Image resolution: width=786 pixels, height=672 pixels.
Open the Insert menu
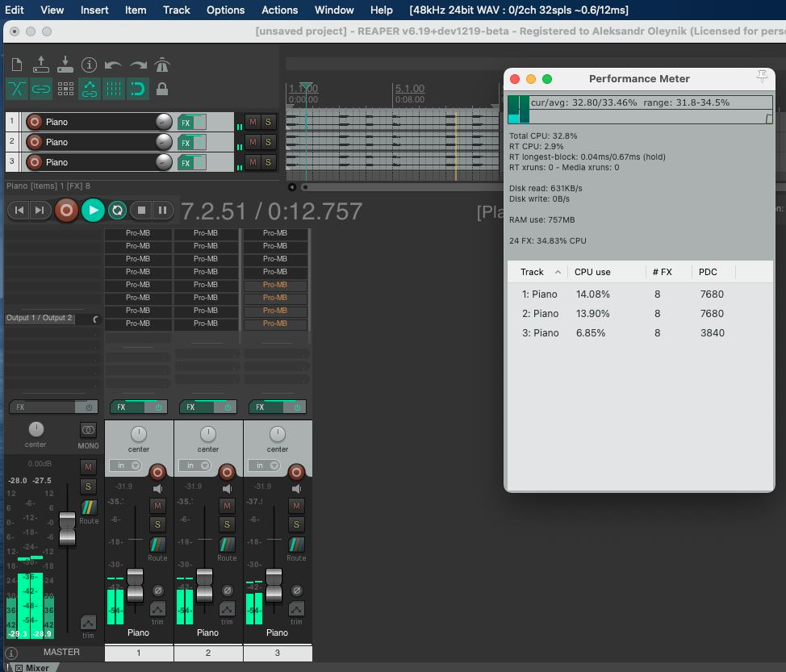[x=94, y=10]
